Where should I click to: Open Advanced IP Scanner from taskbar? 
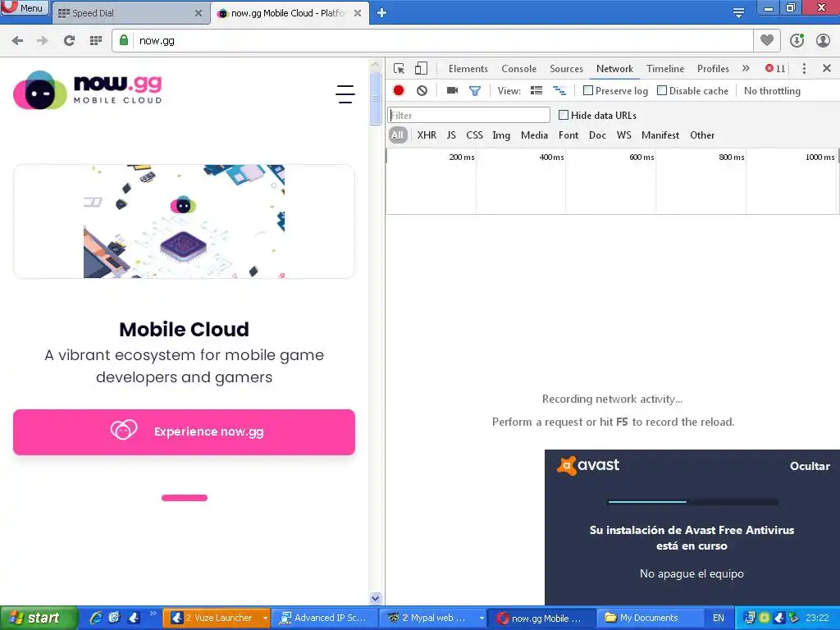[x=324, y=618]
